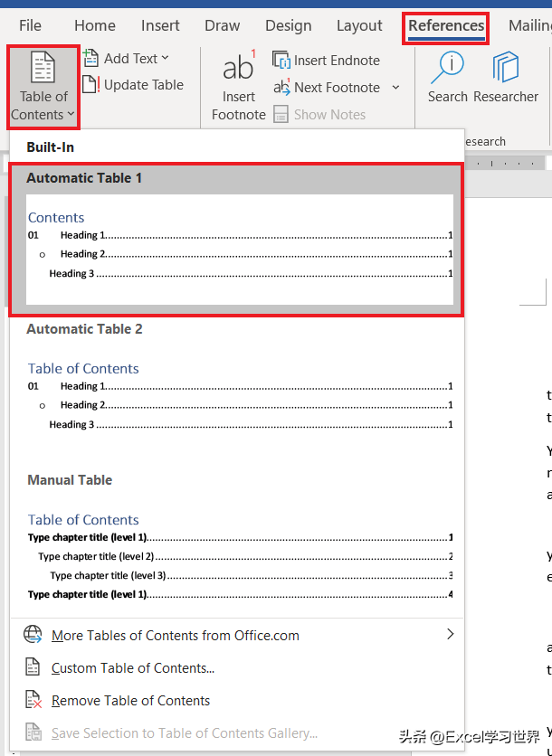Click the Table of Contents icon
This screenshot has width=552, height=756.
pyautogui.click(x=43, y=70)
